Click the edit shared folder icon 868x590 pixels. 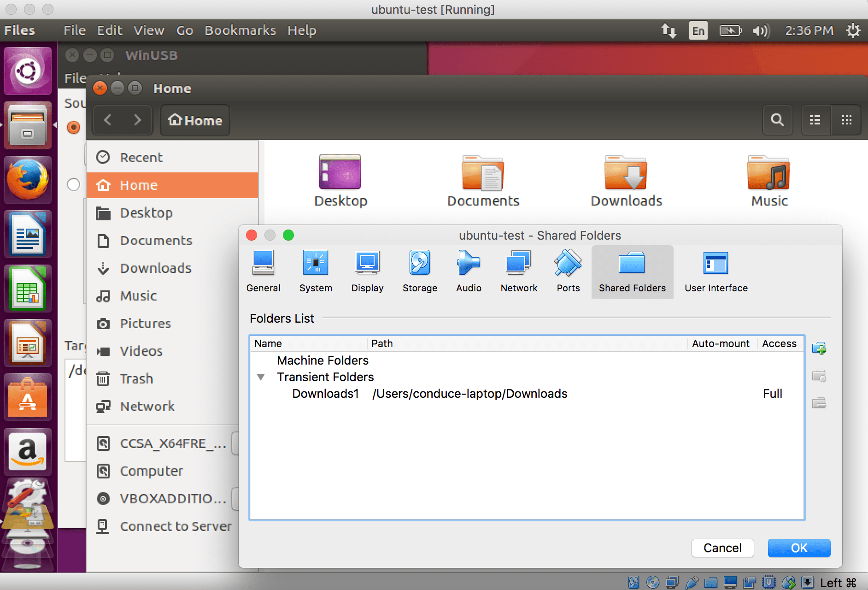click(x=819, y=376)
